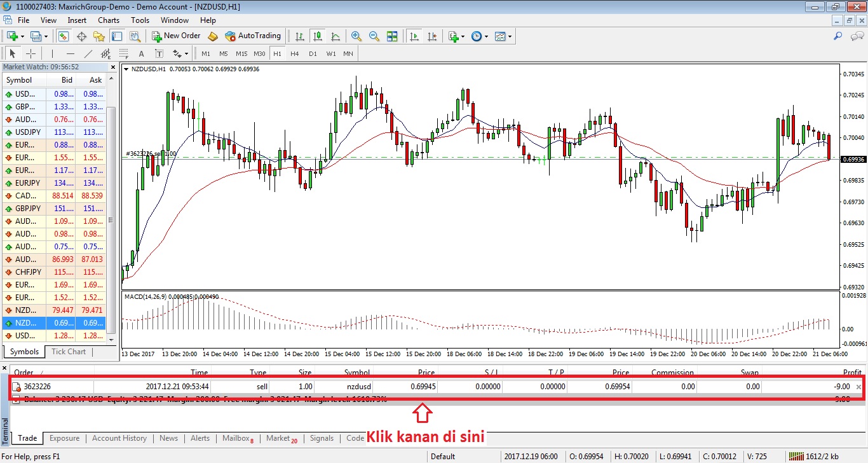868x463 pixels.
Task: Open the Templates dropdown arrow
Action: pos(510,36)
